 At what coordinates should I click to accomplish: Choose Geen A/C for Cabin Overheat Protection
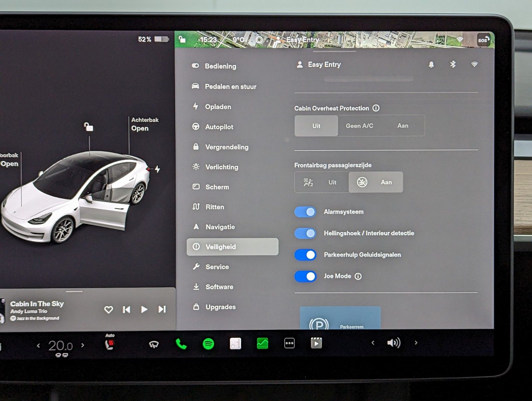click(x=359, y=126)
